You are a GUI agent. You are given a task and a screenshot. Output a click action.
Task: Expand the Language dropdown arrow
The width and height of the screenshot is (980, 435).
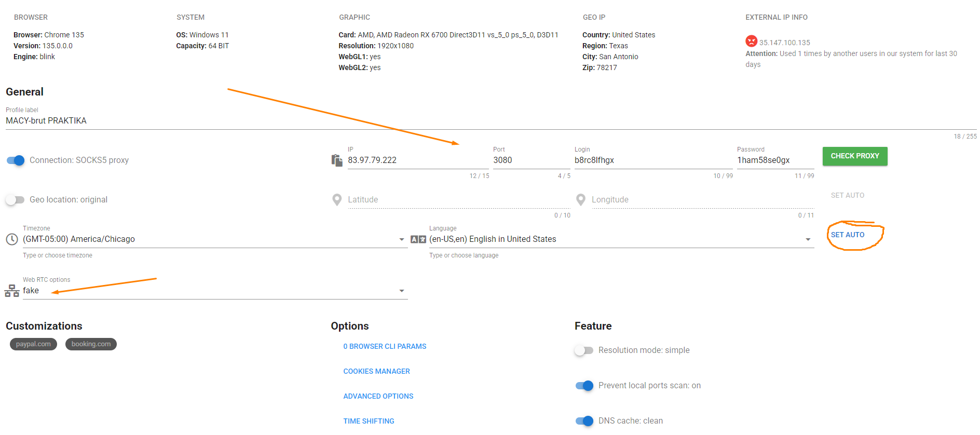point(808,239)
